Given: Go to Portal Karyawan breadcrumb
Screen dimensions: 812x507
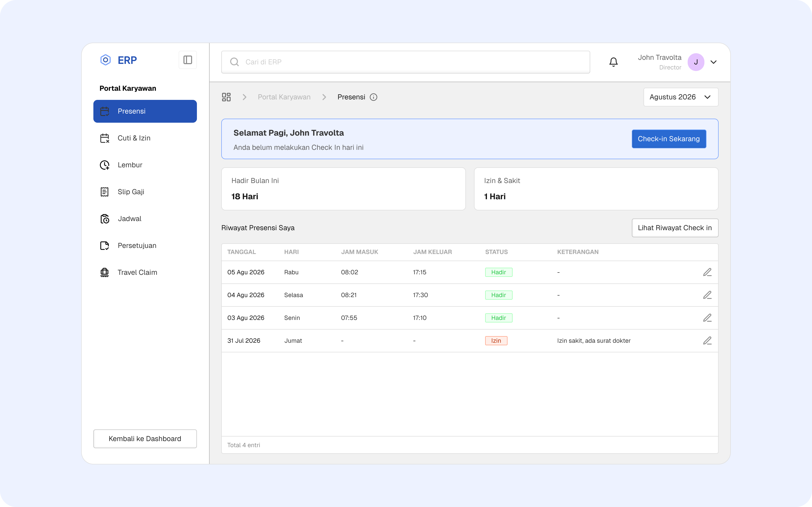Looking at the screenshot, I should [284, 97].
